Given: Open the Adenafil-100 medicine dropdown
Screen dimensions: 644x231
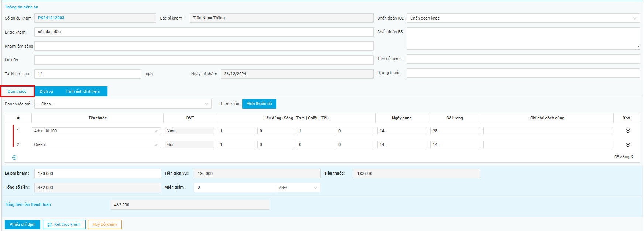Looking at the screenshot, I should [96, 131].
